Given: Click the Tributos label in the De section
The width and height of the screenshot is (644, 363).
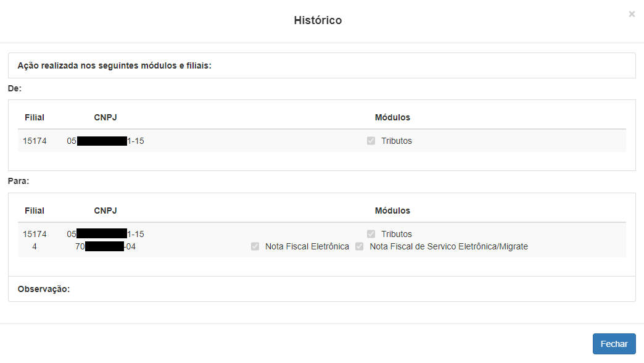Looking at the screenshot, I should click(x=397, y=141).
